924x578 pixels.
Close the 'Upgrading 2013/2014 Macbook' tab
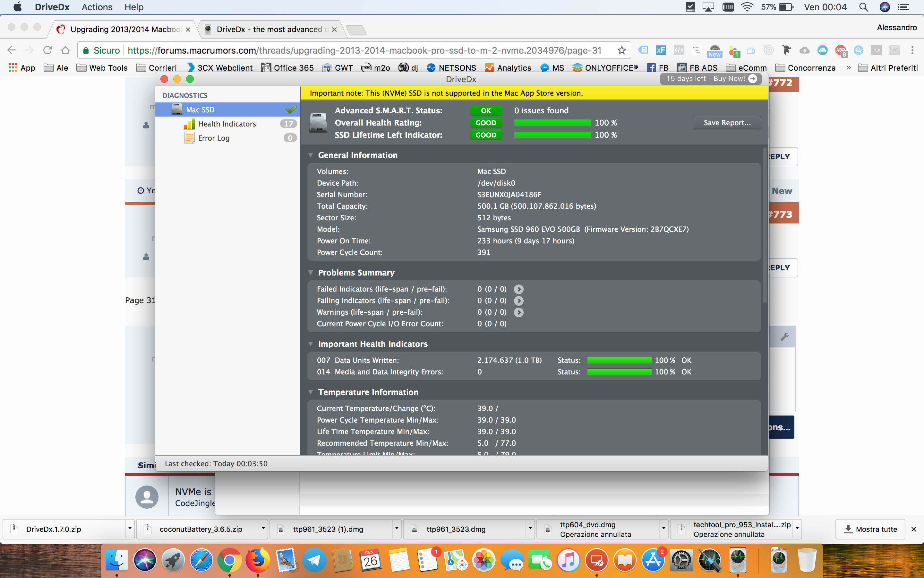[x=188, y=30]
